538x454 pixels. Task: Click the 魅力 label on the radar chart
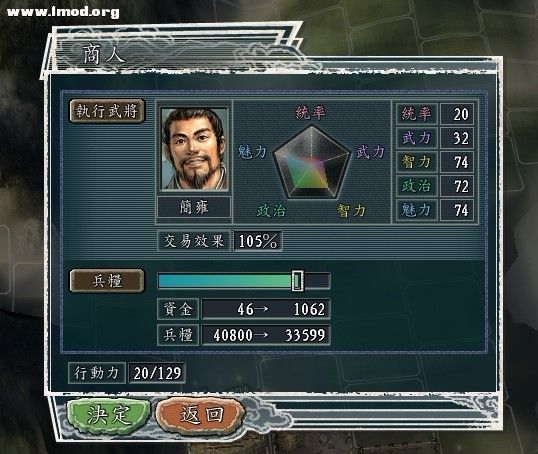[252, 151]
